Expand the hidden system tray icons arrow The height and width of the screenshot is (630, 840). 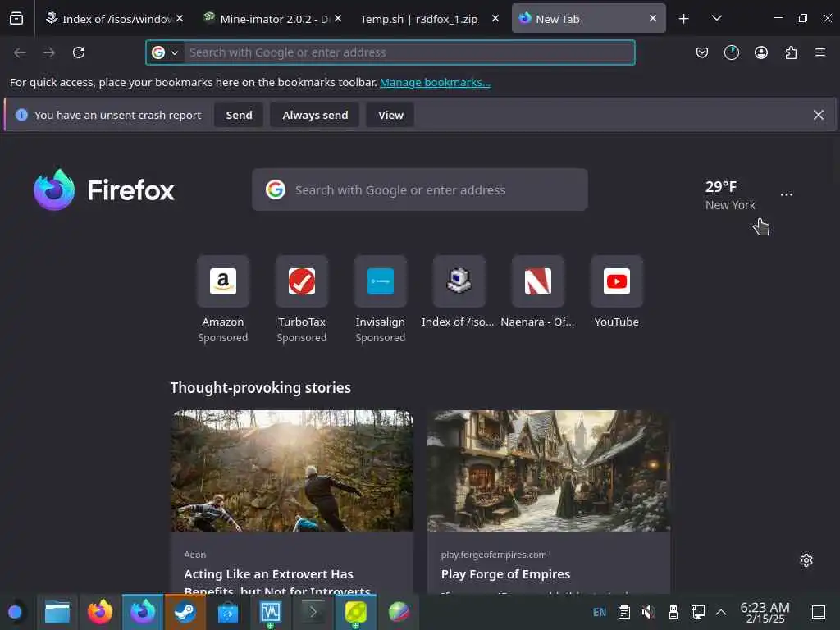point(721,612)
